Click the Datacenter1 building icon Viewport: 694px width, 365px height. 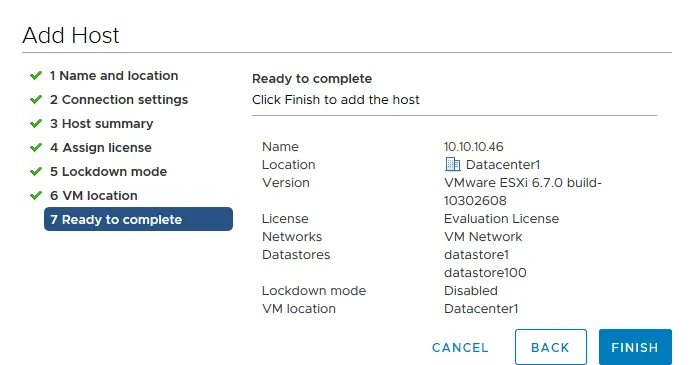point(452,165)
